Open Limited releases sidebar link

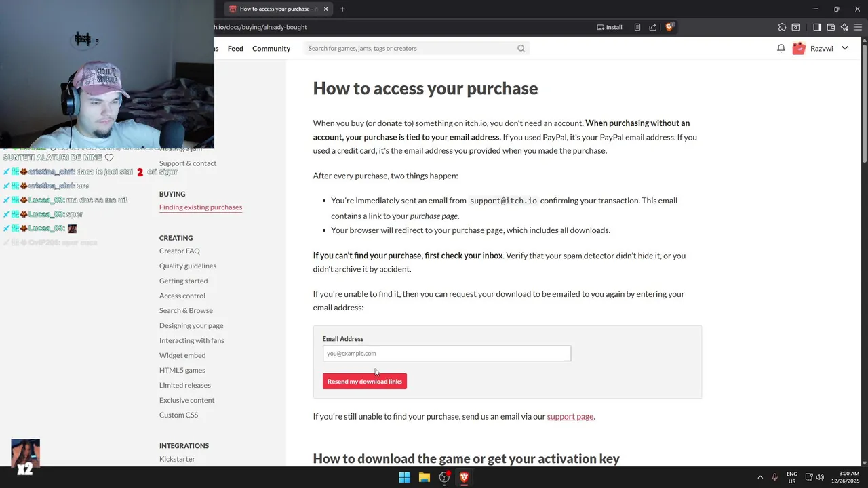click(x=185, y=385)
